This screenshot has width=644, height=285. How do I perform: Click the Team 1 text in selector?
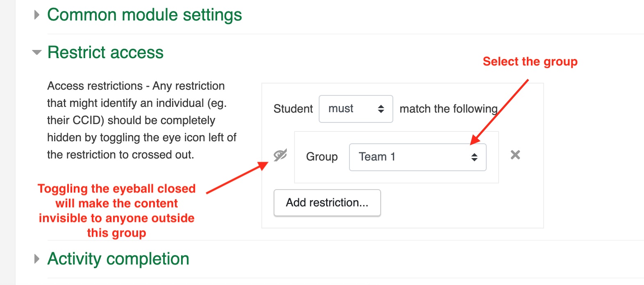pos(377,157)
